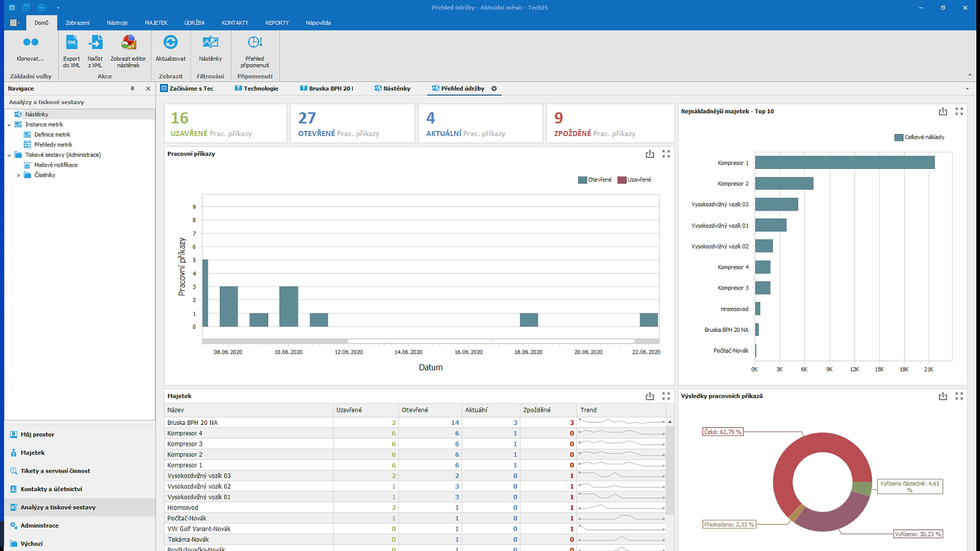Expand the Číselníky tree node
Viewport: 980px width, 551px height.
pyautogui.click(x=18, y=175)
